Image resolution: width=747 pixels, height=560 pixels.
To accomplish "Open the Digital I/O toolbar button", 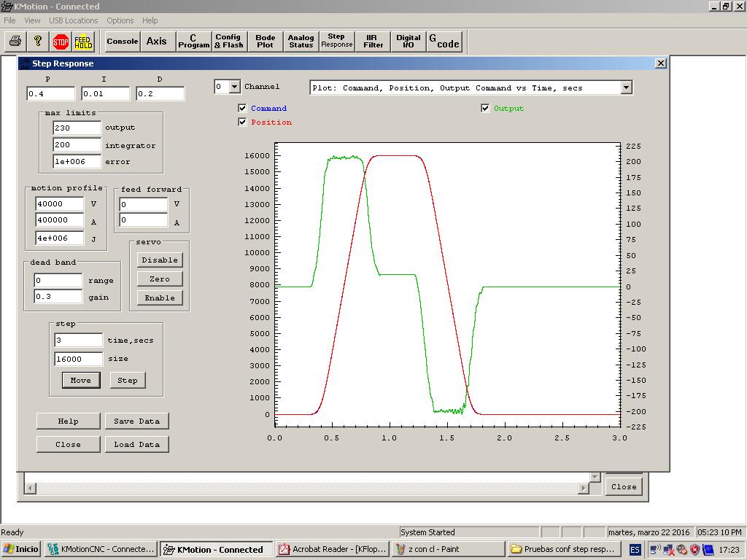I will click(409, 42).
